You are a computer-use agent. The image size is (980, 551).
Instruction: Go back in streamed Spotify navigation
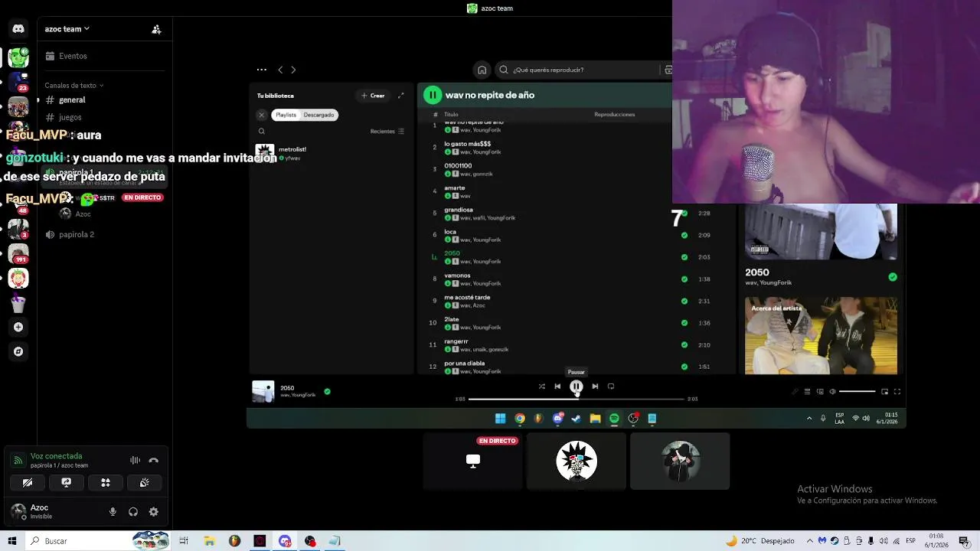click(280, 70)
